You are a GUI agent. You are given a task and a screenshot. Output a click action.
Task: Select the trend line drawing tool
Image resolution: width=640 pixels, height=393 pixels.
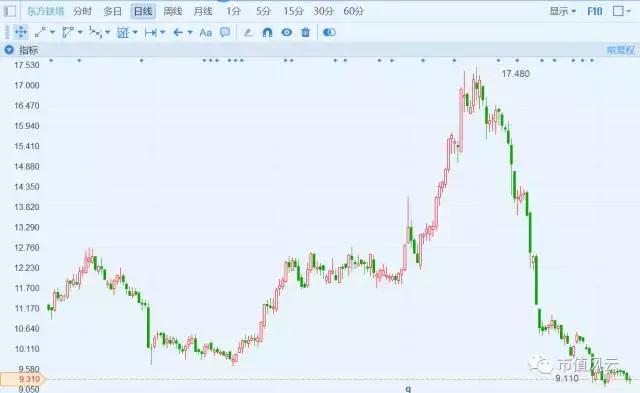tap(40, 32)
